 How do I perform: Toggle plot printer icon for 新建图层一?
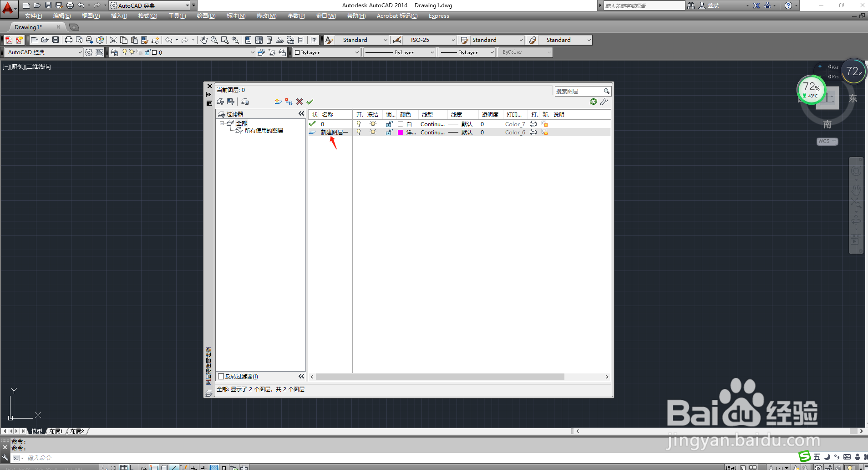[533, 132]
